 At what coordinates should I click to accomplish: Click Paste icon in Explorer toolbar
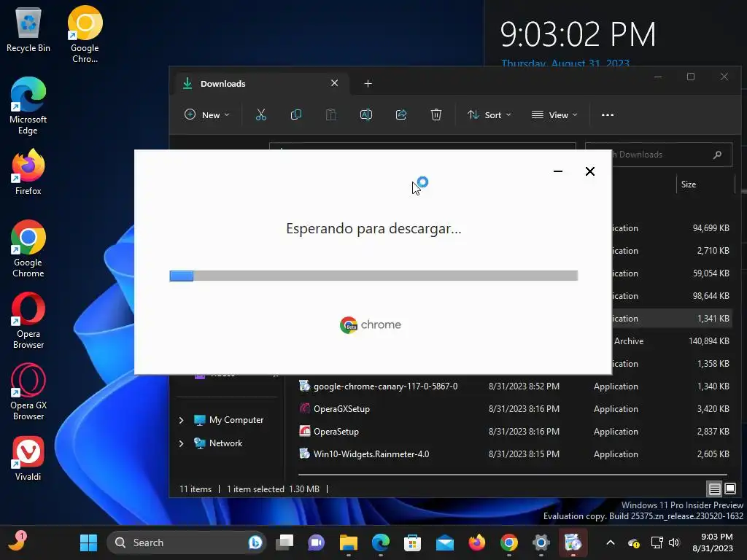click(x=330, y=114)
